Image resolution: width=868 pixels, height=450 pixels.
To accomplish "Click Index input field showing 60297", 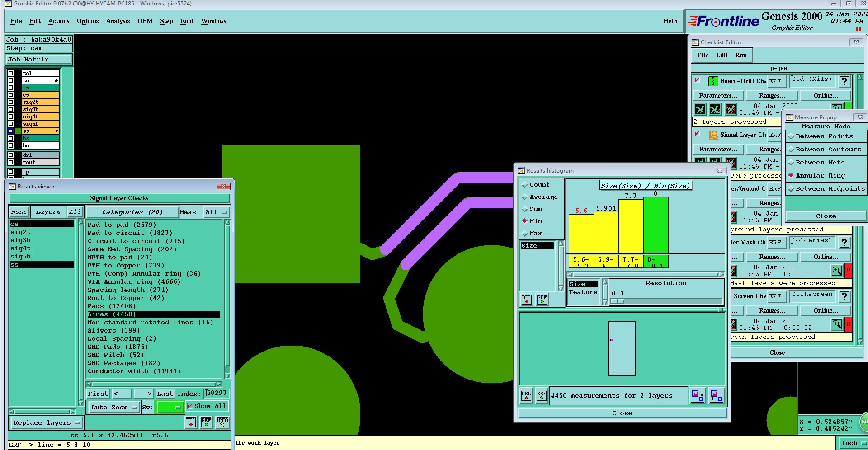I will 217,393.
